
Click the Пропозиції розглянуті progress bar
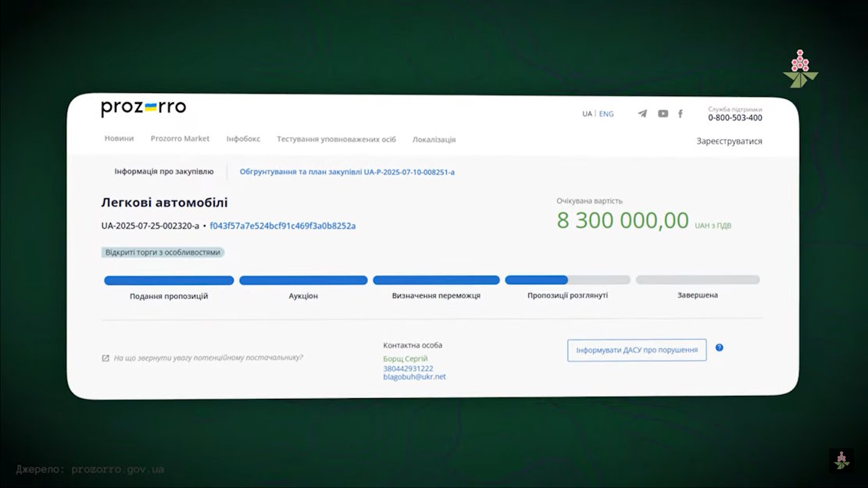(567, 280)
